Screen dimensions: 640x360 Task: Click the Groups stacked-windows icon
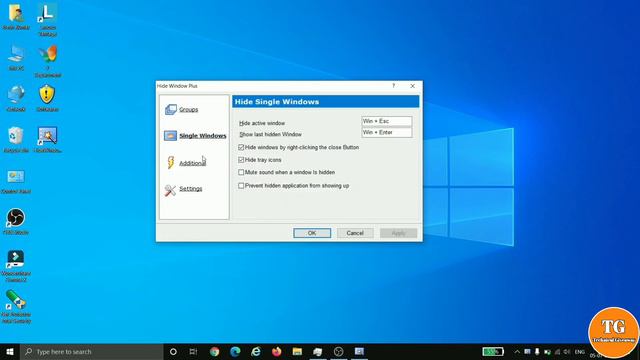171,109
